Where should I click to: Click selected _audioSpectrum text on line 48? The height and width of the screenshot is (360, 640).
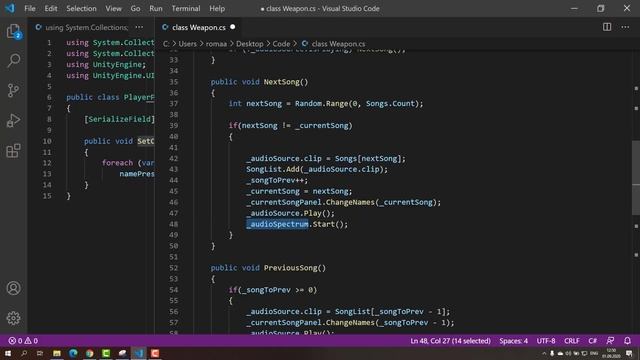click(x=277, y=224)
